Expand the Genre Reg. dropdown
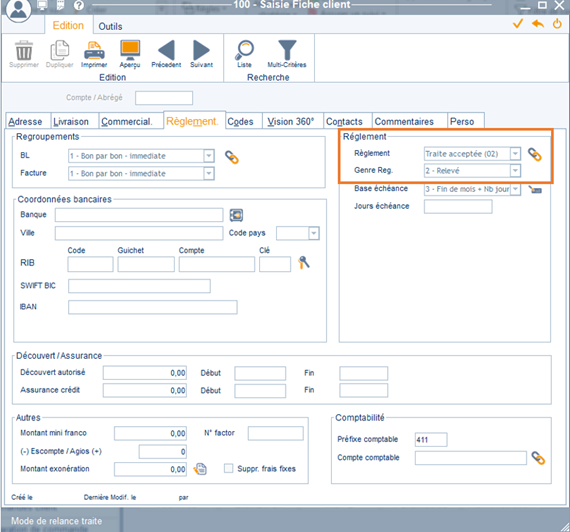 [515, 171]
